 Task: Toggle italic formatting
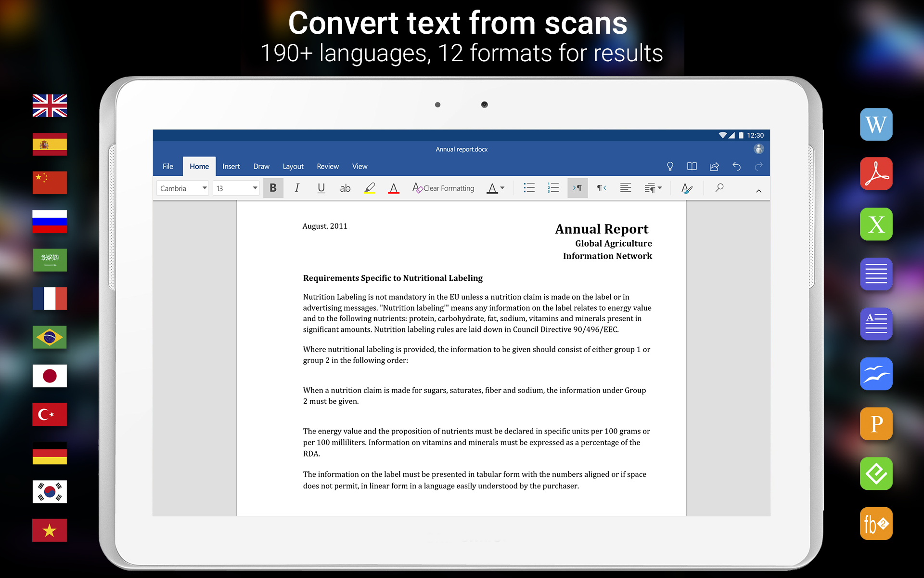point(297,188)
